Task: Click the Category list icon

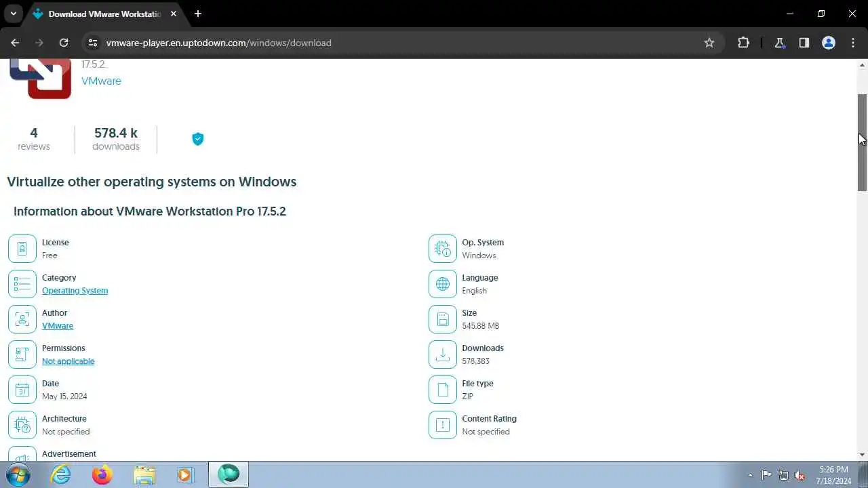Action: (x=22, y=284)
